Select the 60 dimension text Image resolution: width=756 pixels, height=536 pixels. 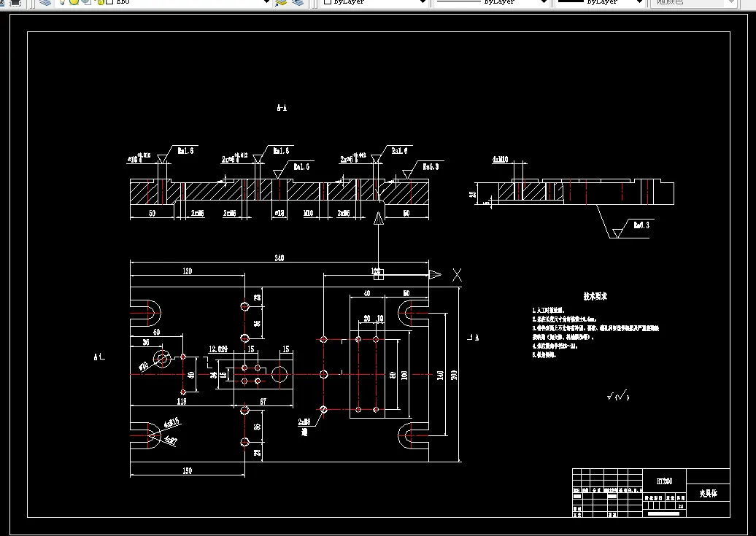coord(156,332)
